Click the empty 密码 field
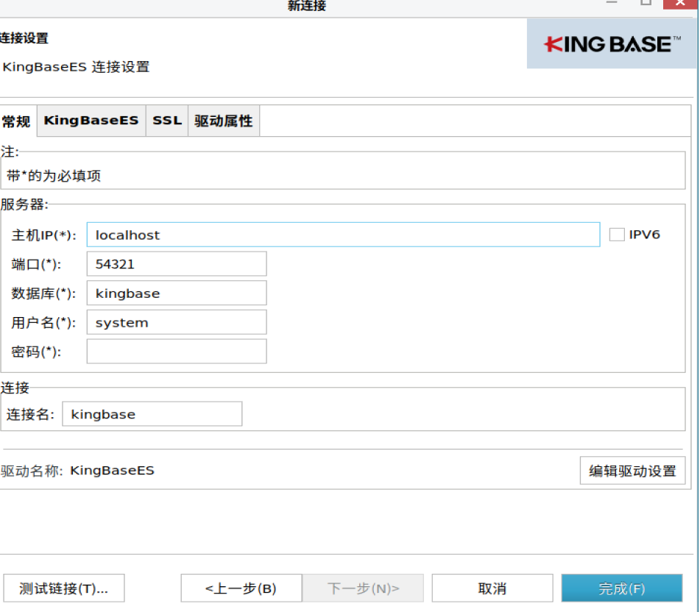700x612 pixels. 177,352
